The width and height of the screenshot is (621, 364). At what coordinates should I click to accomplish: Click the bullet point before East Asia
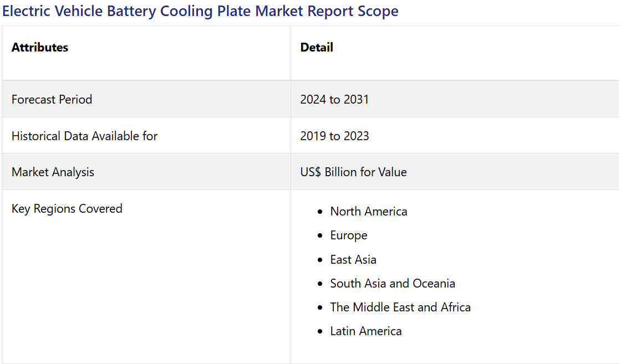click(x=320, y=260)
